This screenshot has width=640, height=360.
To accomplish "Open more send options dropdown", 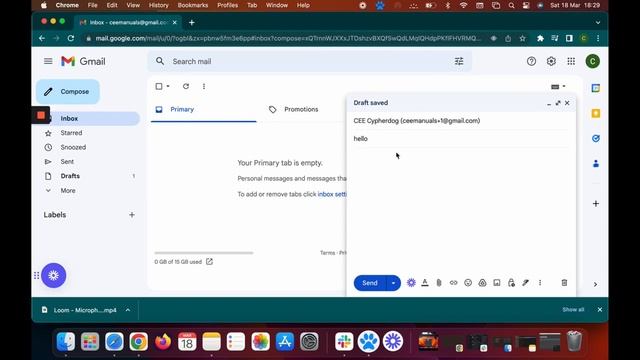I will [x=393, y=283].
